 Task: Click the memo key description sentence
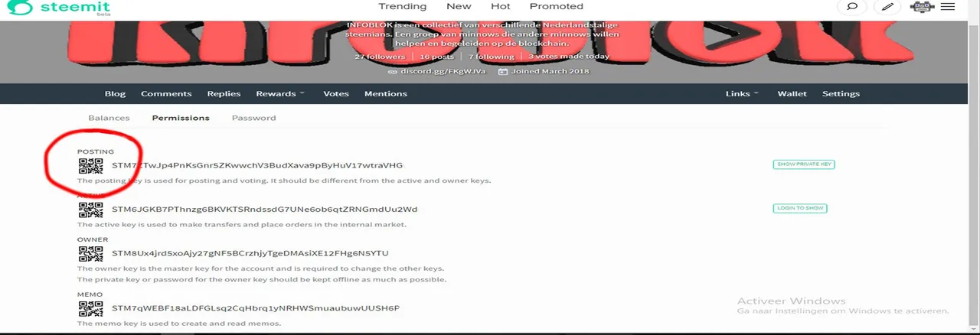179,324
